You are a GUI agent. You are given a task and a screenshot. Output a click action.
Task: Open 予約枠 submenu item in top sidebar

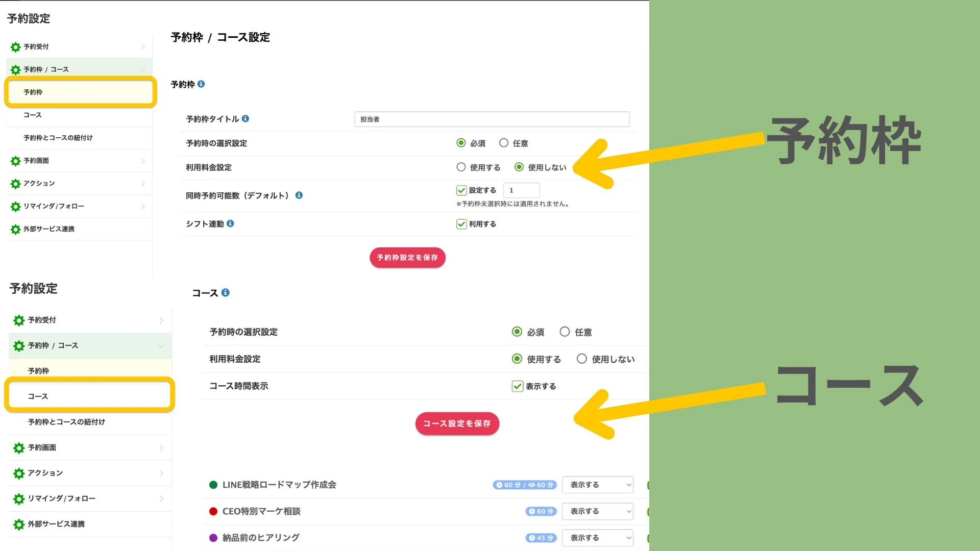coord(80,92)
